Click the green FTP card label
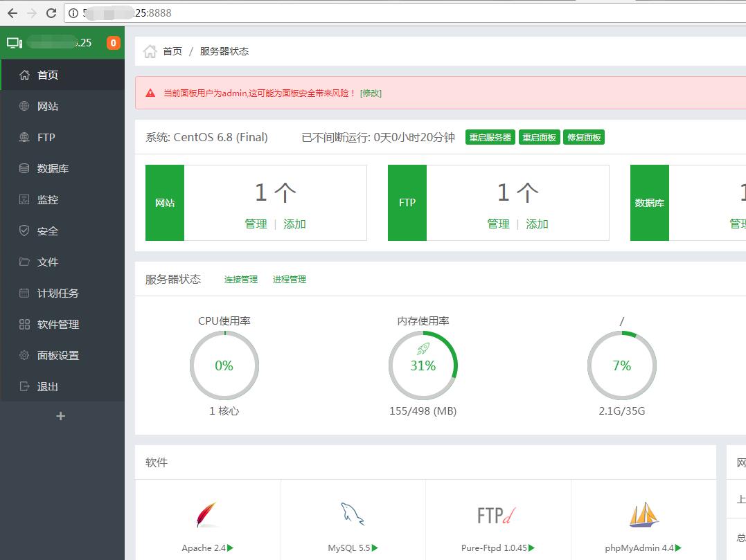The height and width of the screenshot is (560, 746). [x=407, y=203]
